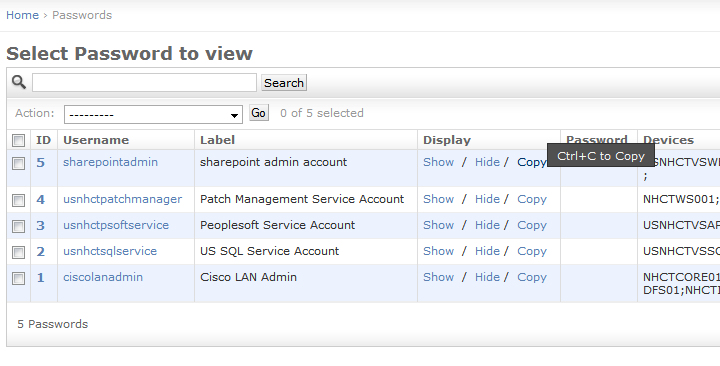
Task: Focus the password search text field
Action: tap(144, 83)
